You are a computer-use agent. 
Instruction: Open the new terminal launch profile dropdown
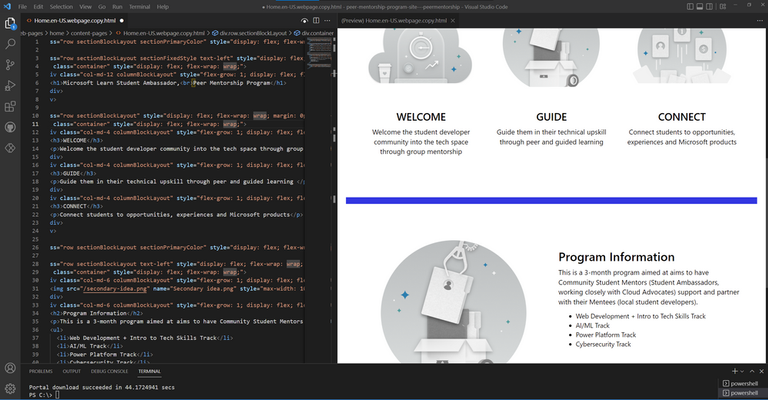(743, 372)
